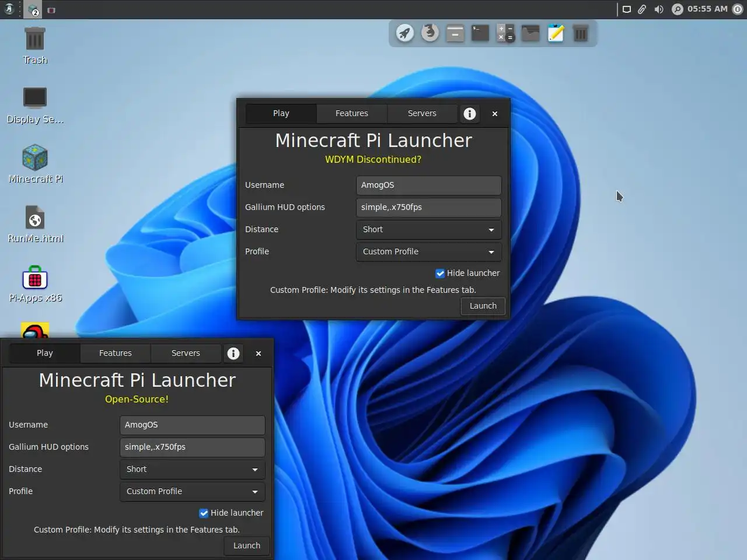Click the volume speaker tray icon
The height and width of the screenshot is (560, 747).
point(659,9)
